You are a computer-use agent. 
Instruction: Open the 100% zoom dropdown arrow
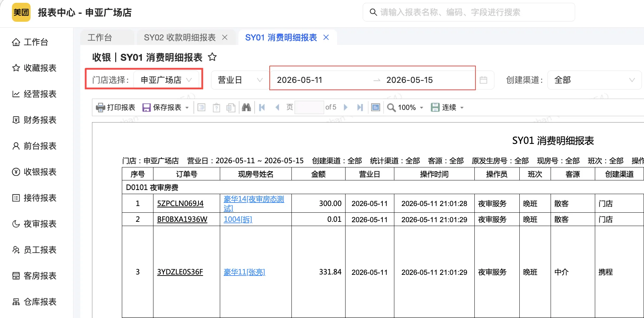click(x=421, y=108)
